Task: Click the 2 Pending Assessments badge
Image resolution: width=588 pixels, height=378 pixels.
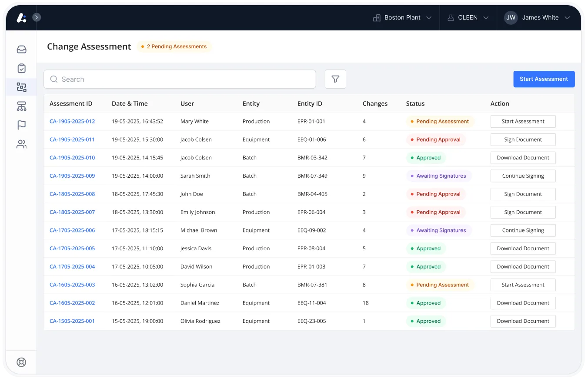Action: pyautogui.click(x=174, y=46)
